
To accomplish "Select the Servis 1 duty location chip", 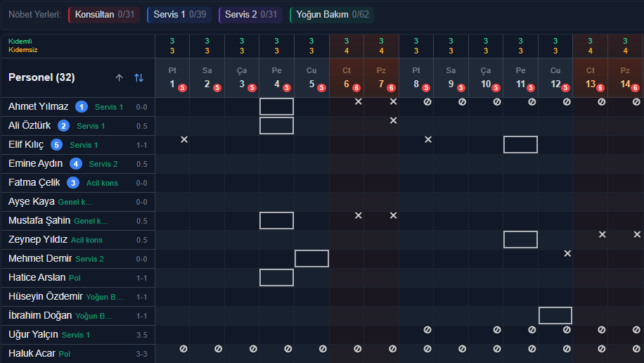I will click(179, 15).
